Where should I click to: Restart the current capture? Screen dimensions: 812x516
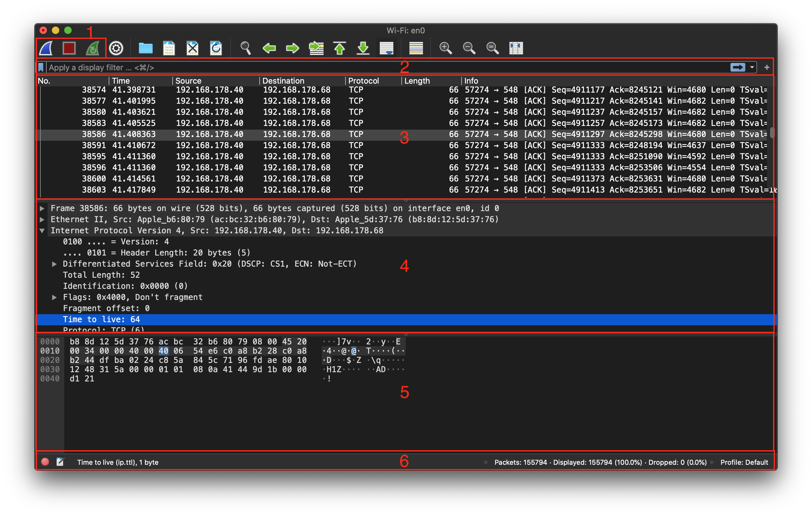pyautogui.click(x=93, y=48)
